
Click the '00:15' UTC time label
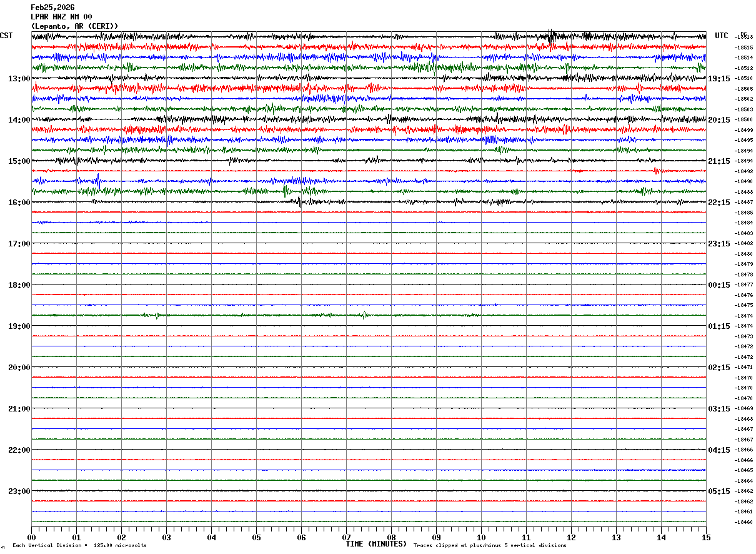coord(719,285)
